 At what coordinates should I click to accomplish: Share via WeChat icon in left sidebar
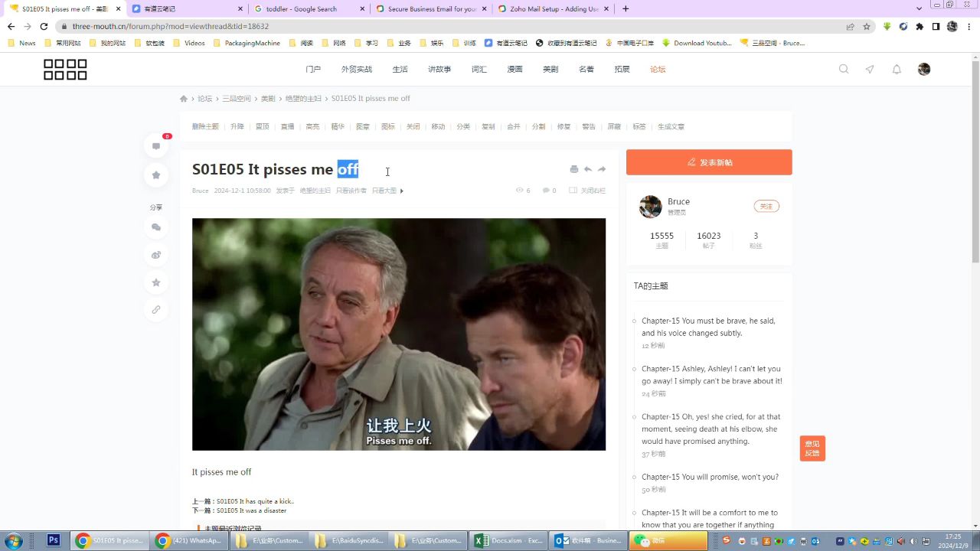156,227
